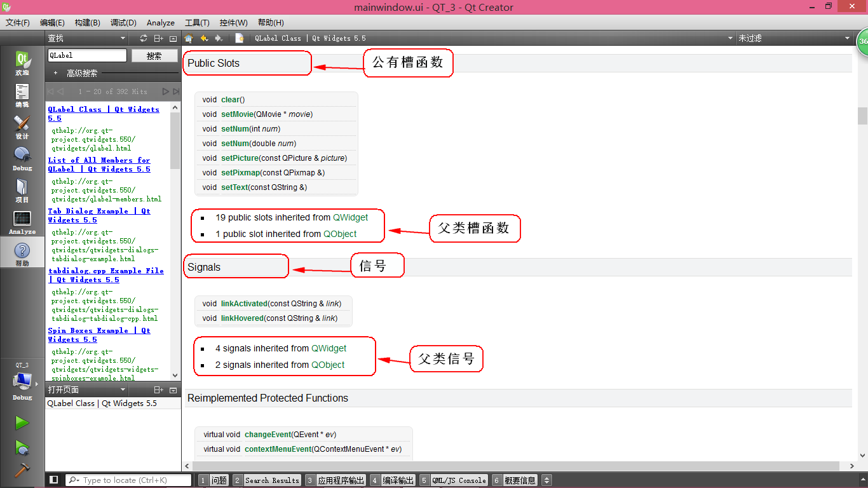
Task: Show the 问题 issues output pane
Action: tap(214, 480)
